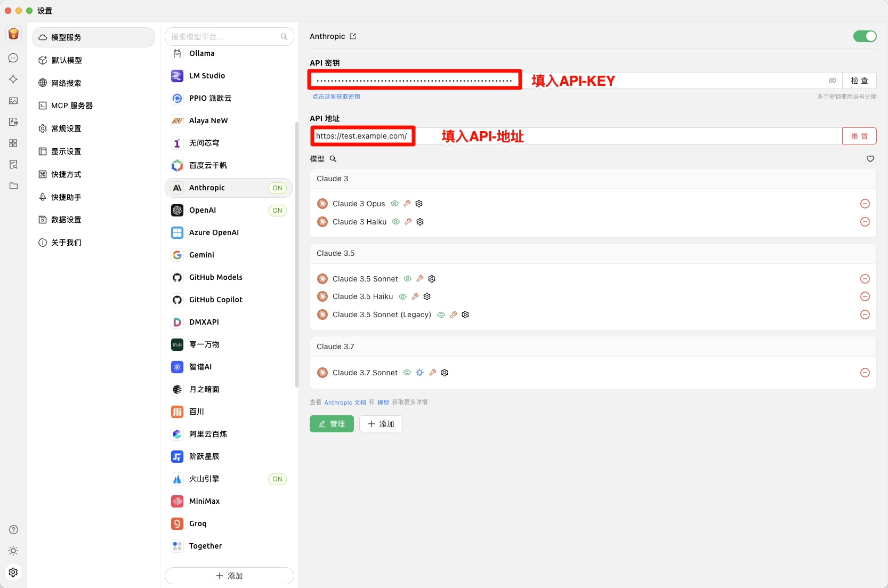Click the API 地址 input field
The image size is (888, 588).
click(576, 136)
